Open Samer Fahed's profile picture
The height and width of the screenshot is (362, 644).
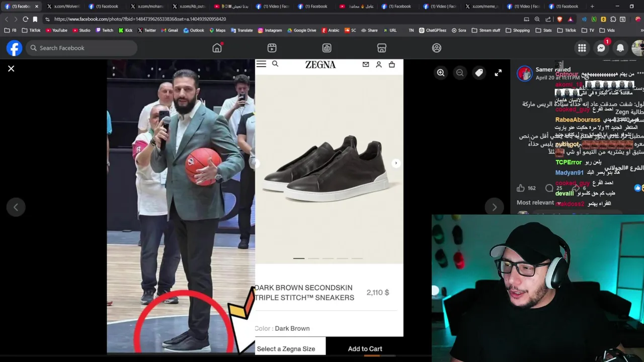(525, 73)
